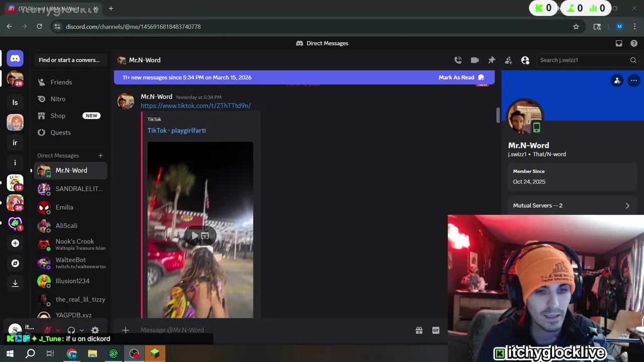Open OBS Studio from the taskbar

click(134, 354)
